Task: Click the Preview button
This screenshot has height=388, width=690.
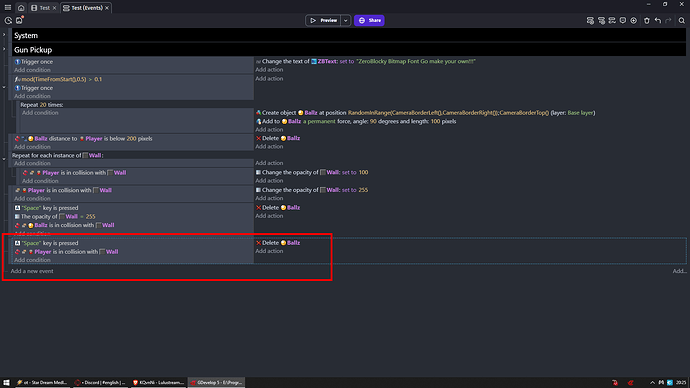Action: tap(323, 20)
